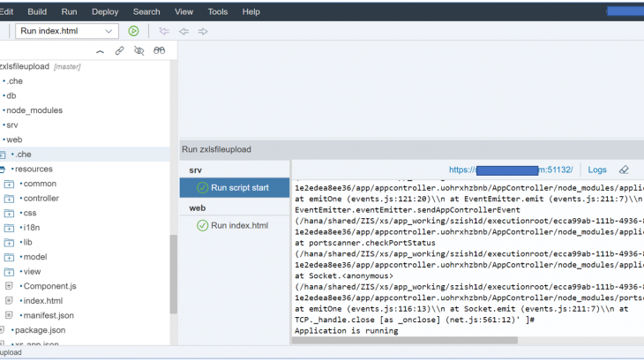This screenshot has width=644, height=362.
Task: Click the 'at Socket.<anonymous>' log line
Action: [x=344, y=275]
